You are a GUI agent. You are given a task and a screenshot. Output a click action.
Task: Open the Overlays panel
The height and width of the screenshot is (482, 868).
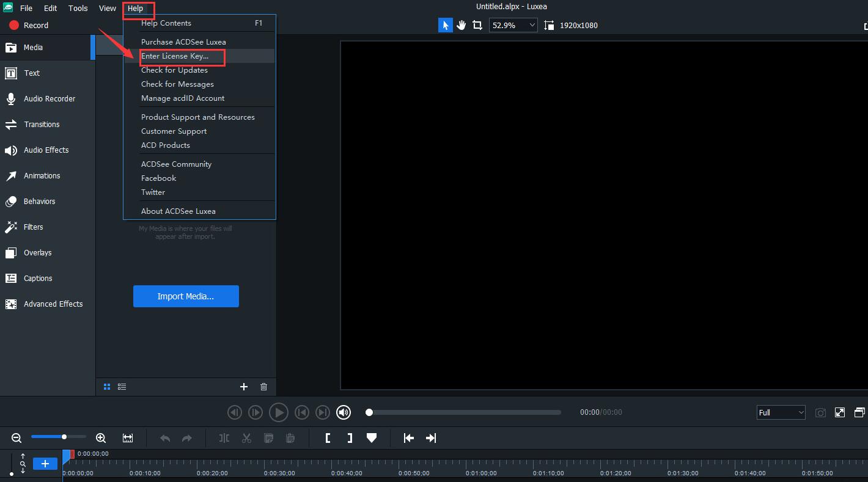pos(48,252)
